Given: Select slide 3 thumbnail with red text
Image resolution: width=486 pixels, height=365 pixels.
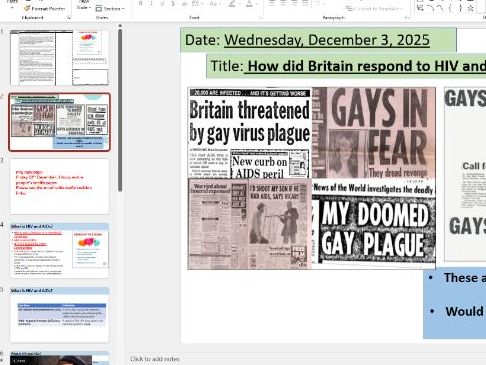Looking at the screenshot, I should (x=59, y=186).
